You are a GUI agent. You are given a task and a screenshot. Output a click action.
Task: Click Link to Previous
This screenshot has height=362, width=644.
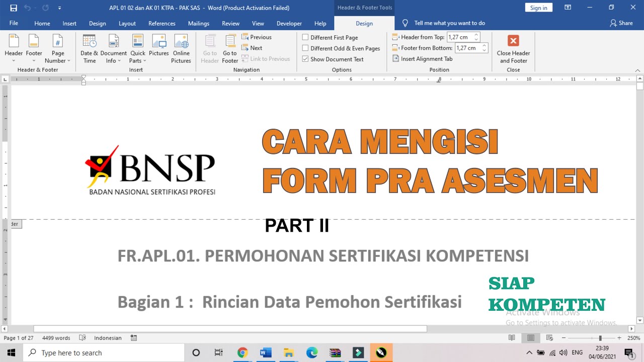[266, 59]
